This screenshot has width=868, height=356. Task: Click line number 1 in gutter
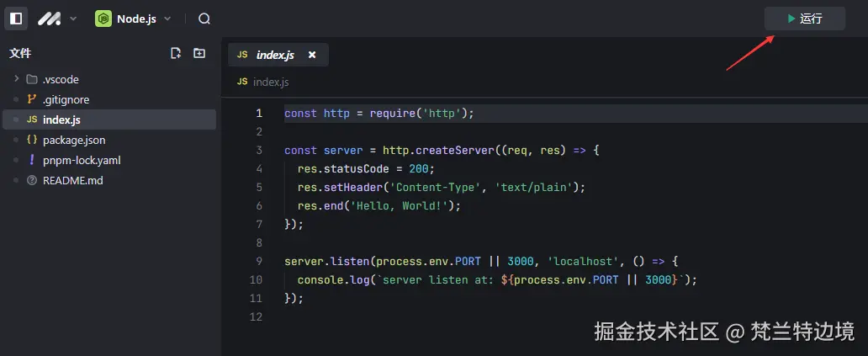point(258,114)
